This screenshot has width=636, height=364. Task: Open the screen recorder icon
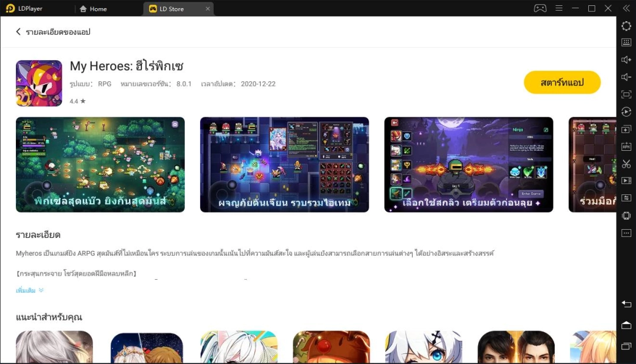pyautogui.click(x=626, y=181)
